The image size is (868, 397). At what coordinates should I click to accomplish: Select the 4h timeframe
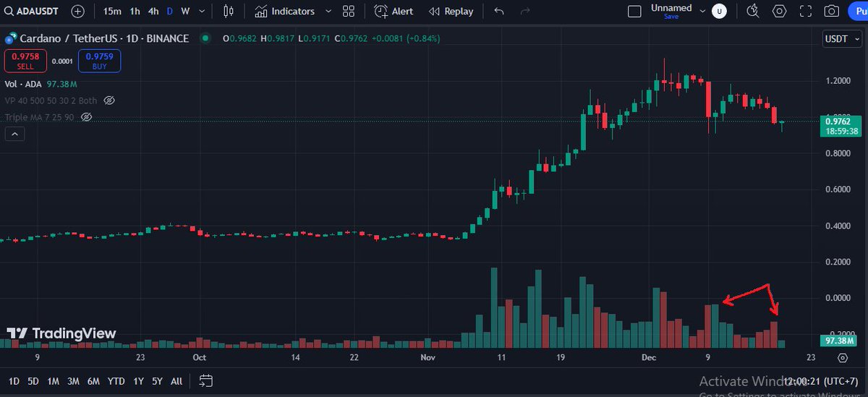point(153,11)
